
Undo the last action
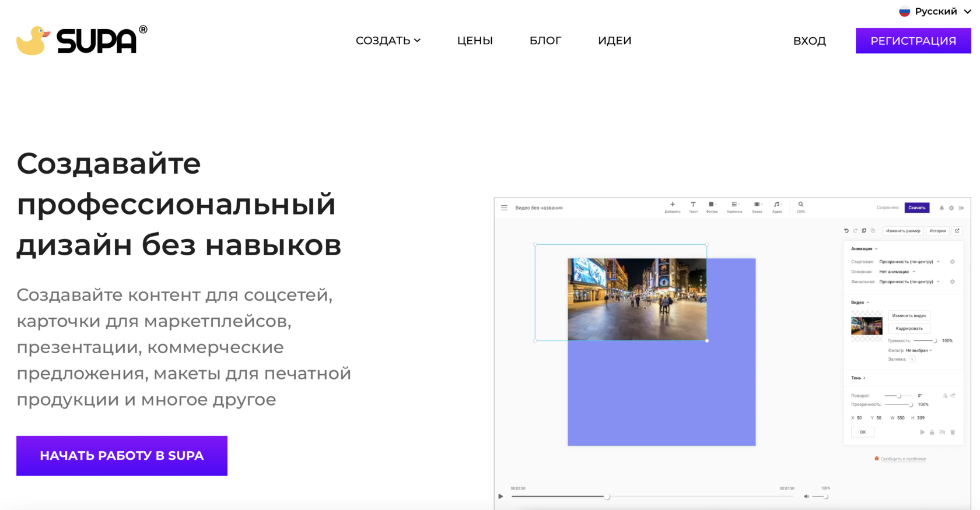[846, 231]
